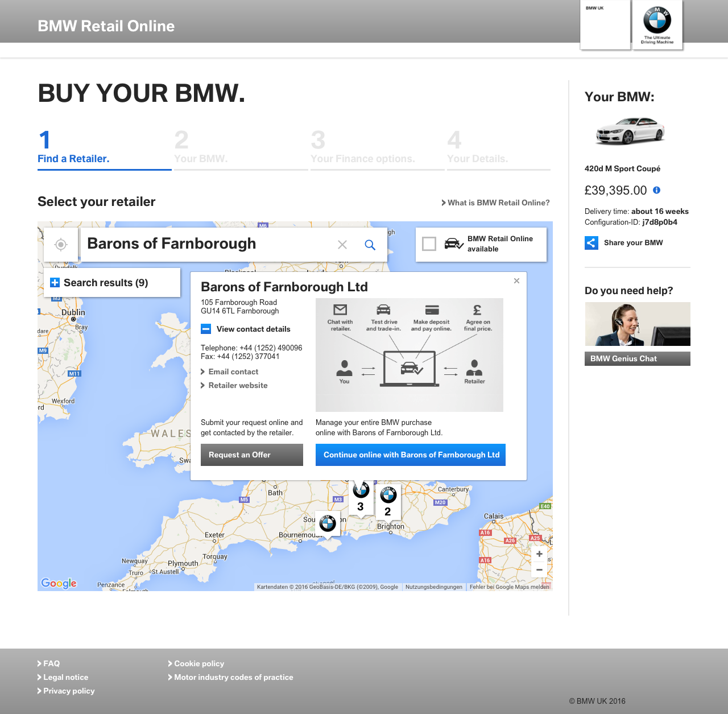The image size is (728, 714).
Task: Click the geolocation crosshair icon on the map
Action: (x=60, y=245)
